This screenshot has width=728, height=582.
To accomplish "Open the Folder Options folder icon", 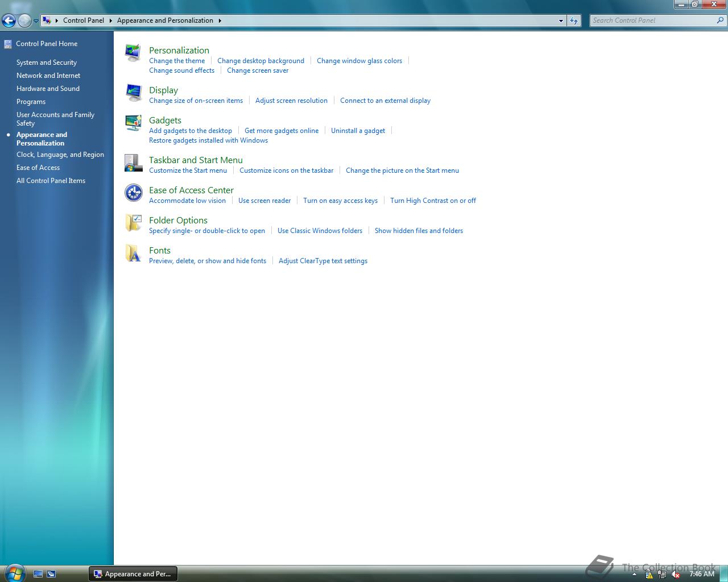I will (133, 223).
